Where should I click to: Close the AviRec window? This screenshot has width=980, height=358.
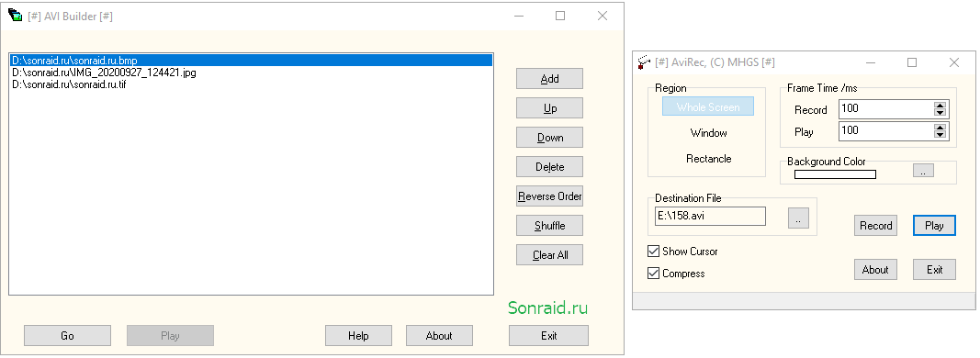pyautogui.click(x=953, y=62)
